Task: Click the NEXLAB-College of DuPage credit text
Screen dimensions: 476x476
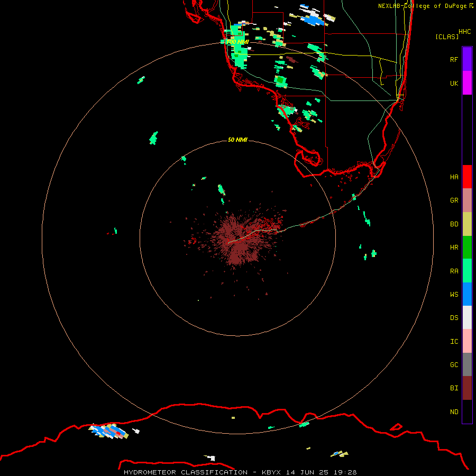Action: (425, 6)
